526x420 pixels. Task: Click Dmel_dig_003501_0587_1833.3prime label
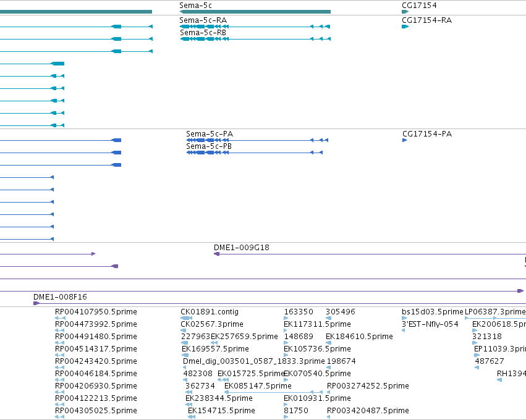pos(254,361)
